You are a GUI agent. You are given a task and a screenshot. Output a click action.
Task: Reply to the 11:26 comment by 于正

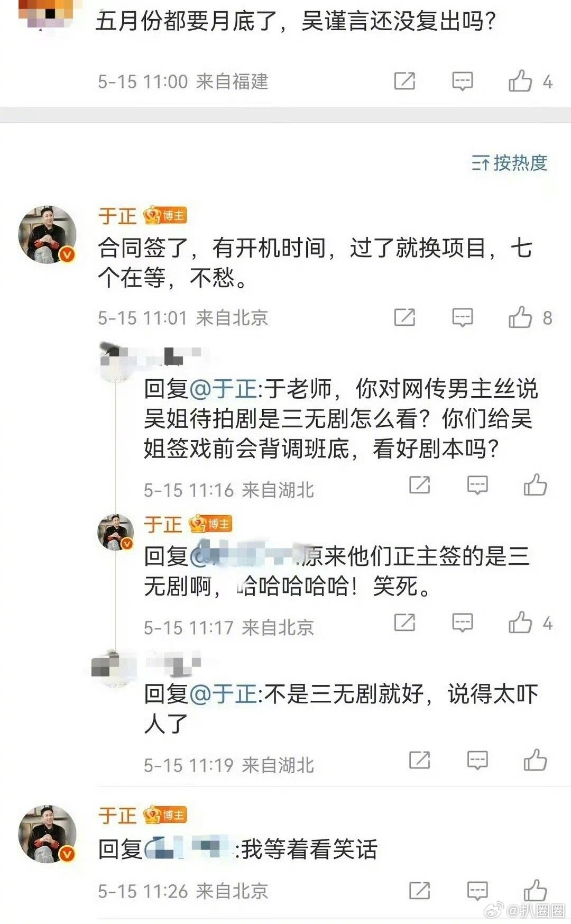click(477, 891)
